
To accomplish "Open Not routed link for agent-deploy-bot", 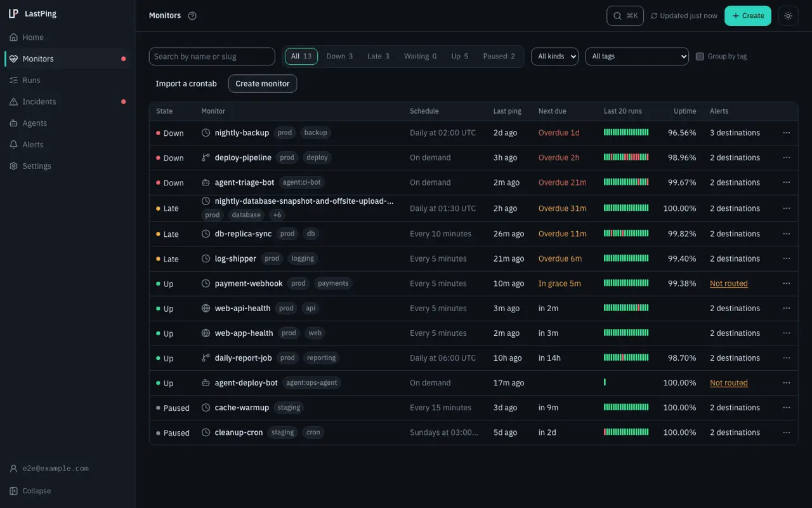I will (x=729, y=383).
